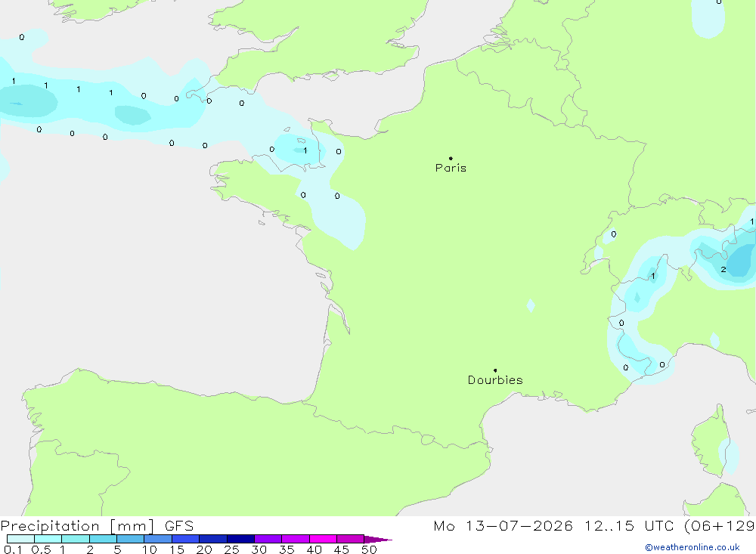Select the Dourbies location dot marker

click(x=495, y=370)
